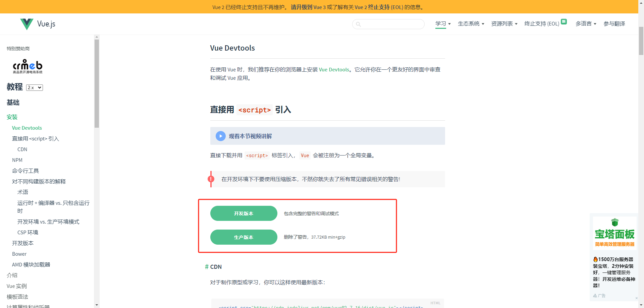Click the play icon for video explanation
This screenshot has height=308, width=644.
tap(220, 136)
